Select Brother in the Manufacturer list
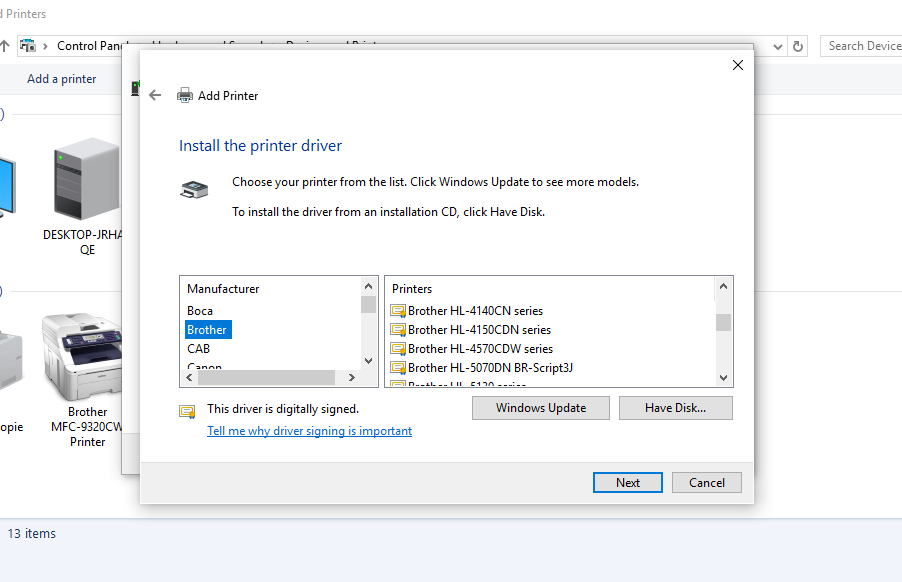The height and width of the screenshot is (582, 902). pos(208,330)
